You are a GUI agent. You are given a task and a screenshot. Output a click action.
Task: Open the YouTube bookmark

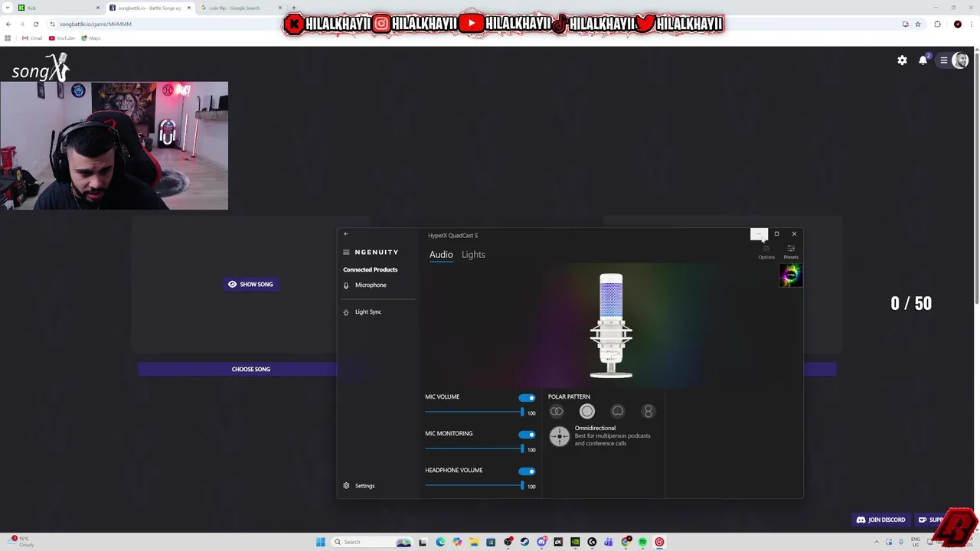pyautogui.click(x=62, y=38)
